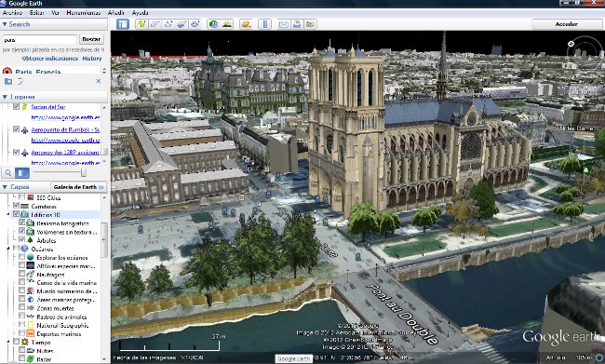Click the blue panel icon beside the magnifier
This screenshot has width=605, height=364.
pyautogui.click(x=22, y=172)
